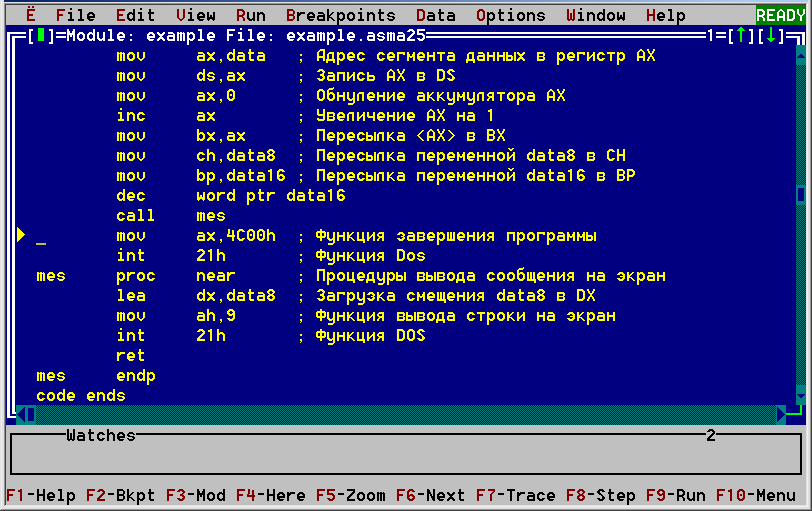Close the Module window using the green box

click(x=41, y=35)
